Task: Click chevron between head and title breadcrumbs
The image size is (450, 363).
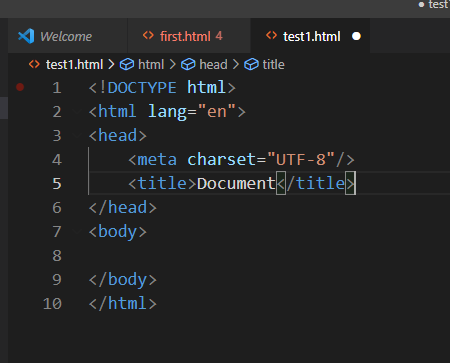Action: point(236,64)
